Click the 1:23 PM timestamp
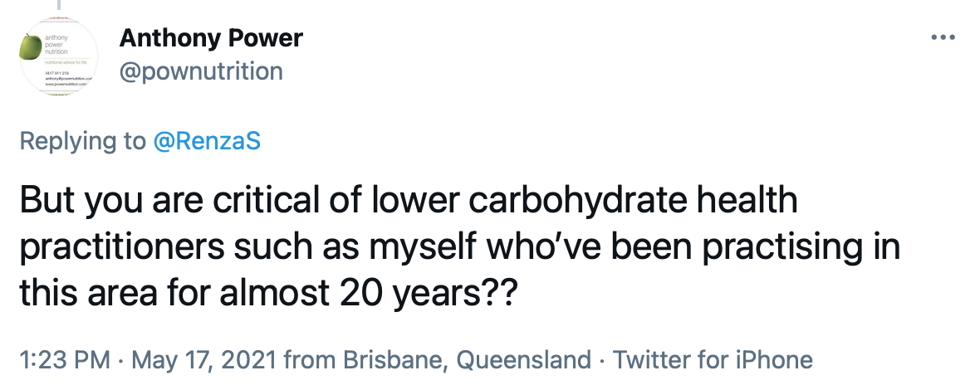980x390 pixels. (x=64, y=360)
